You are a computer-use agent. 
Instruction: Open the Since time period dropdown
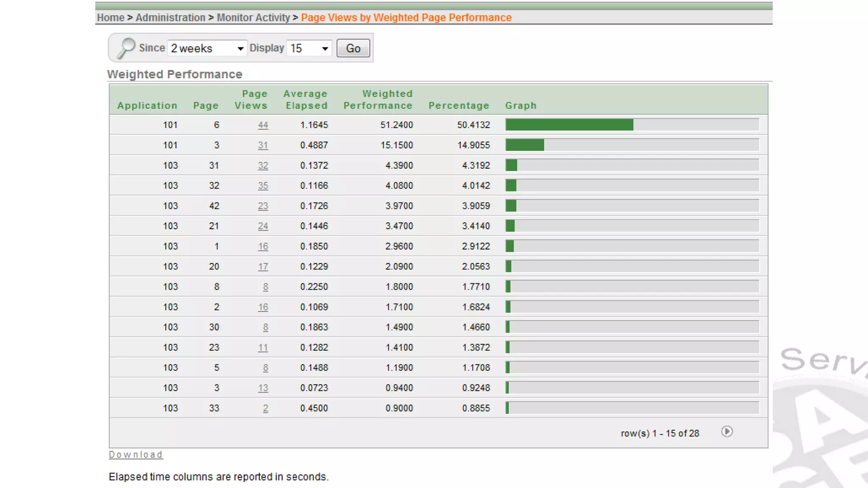(x=207, y=48)
